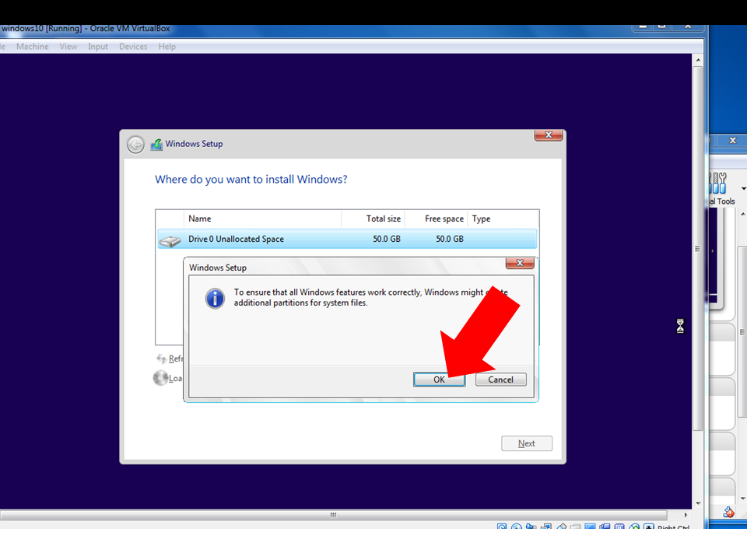747x560 pixels.
Task: Open the Machine menu
Action: tap(32, 47)
